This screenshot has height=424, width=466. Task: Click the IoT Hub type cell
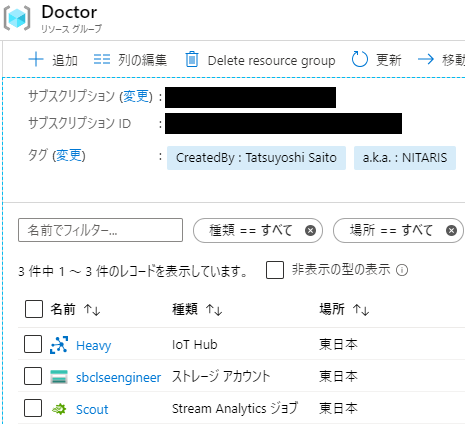click(x=194, y=345)
